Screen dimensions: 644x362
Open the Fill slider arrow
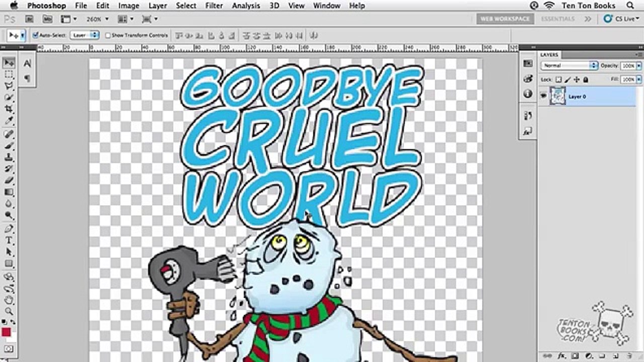tap(639, 79)
